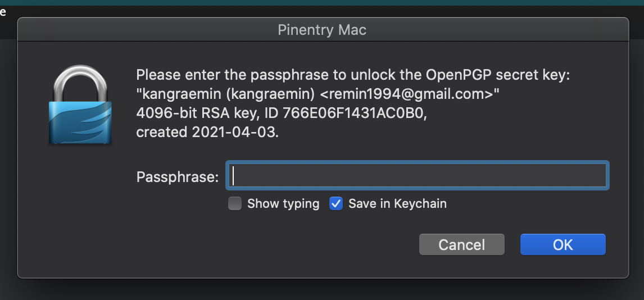
Task: Click the 'Save in Keychain' label text
Action: tap(397, 203)
